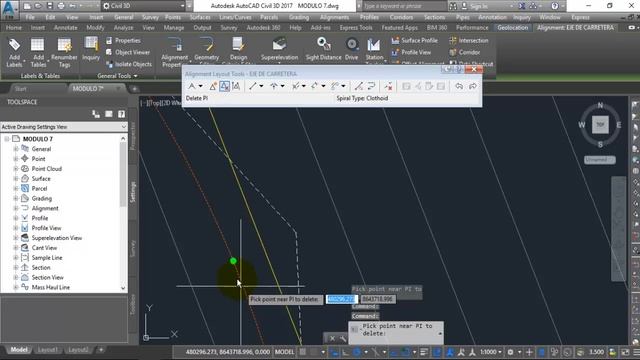Switch to the Layout1 tab
The image size is (640, 360).
click(x=47, y=350)
